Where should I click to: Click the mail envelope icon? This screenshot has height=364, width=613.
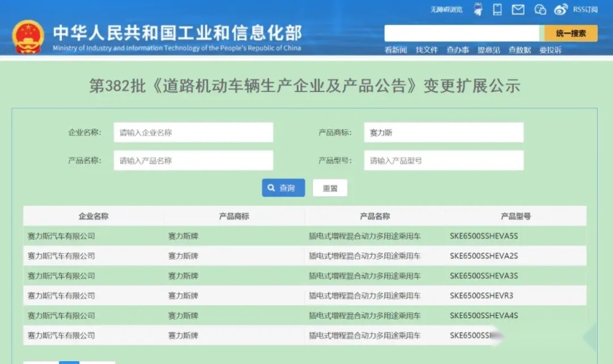(518, 9)
